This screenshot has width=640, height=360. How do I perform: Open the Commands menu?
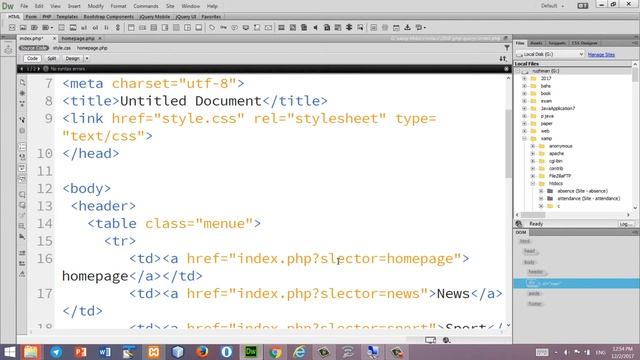pos(146,6)
